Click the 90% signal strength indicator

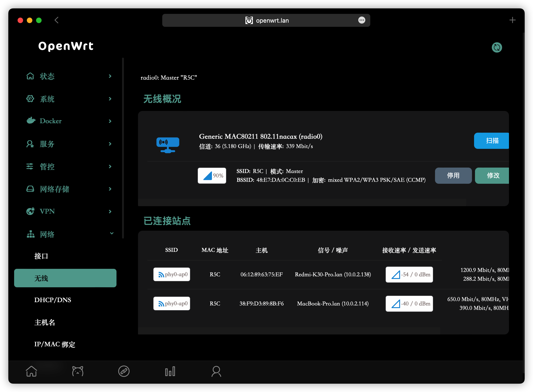pyautogui.click(x=212, y=176)
